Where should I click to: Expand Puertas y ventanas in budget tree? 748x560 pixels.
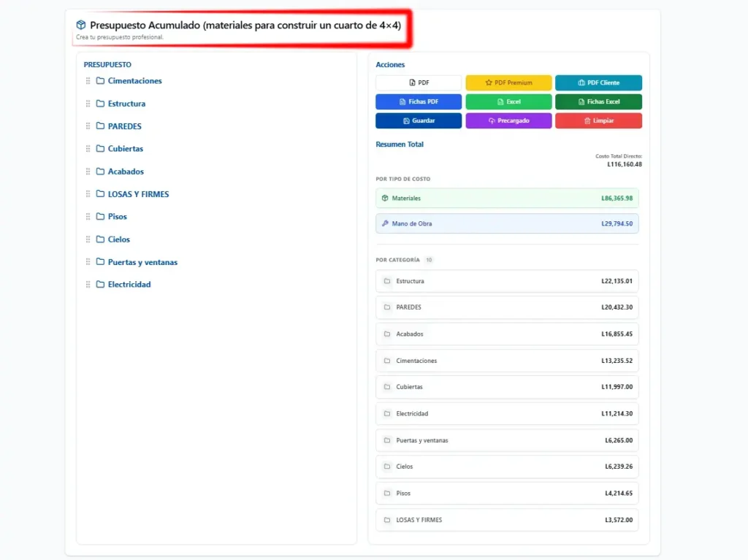point(142,262)
